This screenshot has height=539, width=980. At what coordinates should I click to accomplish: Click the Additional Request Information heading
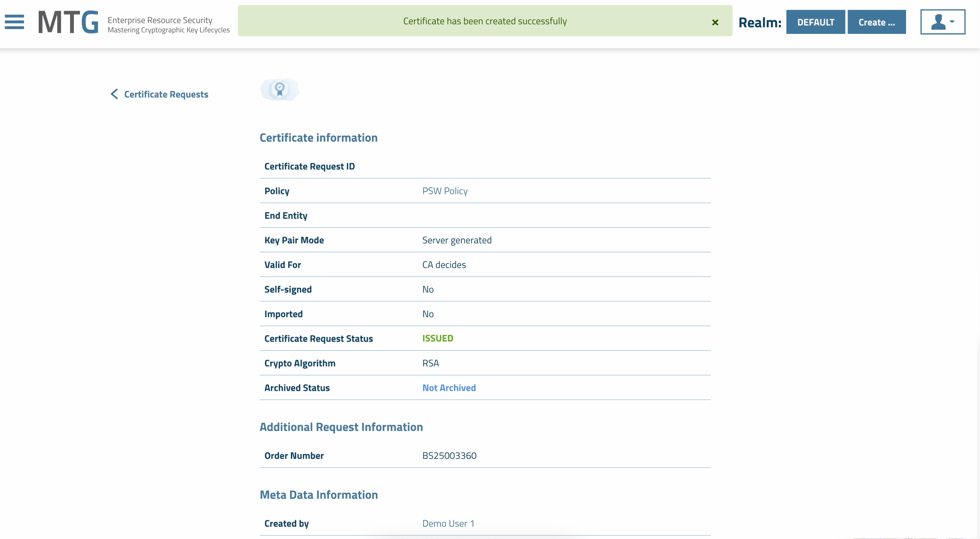click(x=341, y=427)
